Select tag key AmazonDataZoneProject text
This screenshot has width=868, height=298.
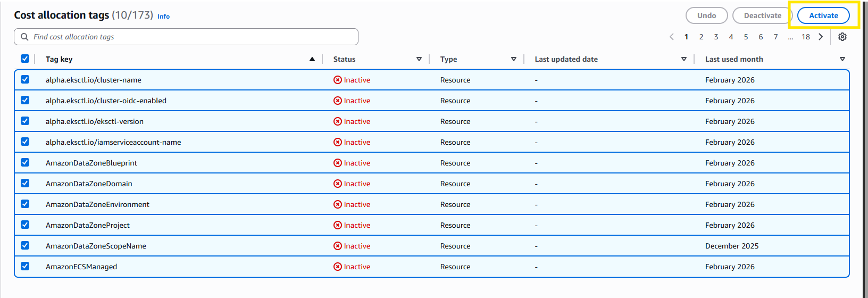click(x=88, y=225)
